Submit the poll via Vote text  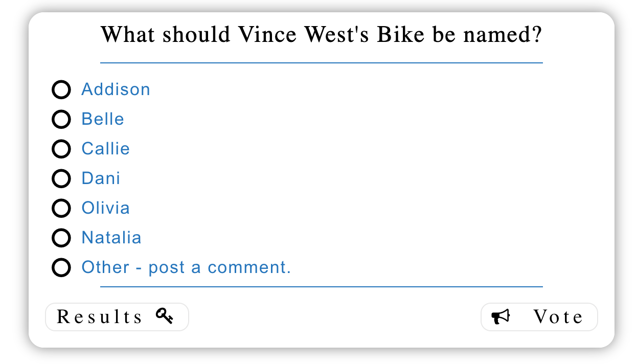(558, 317)
